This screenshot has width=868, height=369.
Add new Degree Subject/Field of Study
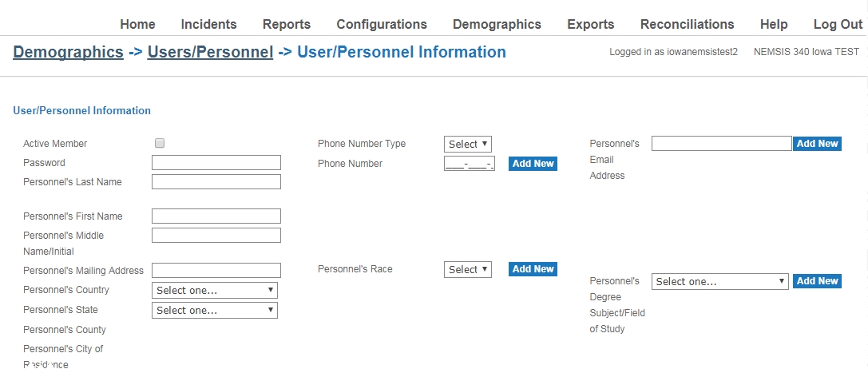pos(817,281)
